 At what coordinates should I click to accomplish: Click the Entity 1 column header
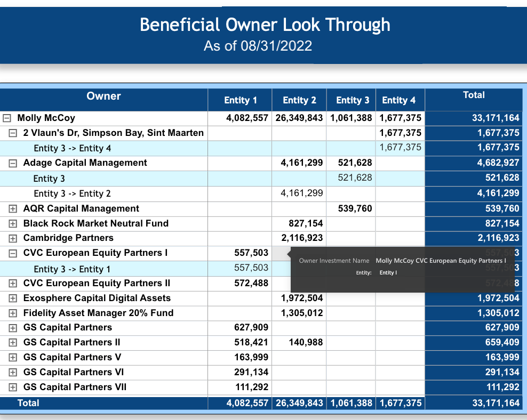(241, 100)
